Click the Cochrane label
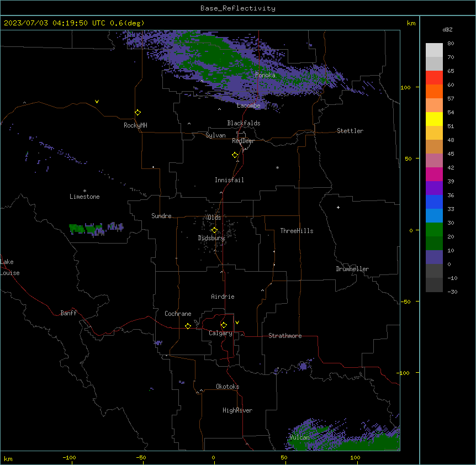 178,314
